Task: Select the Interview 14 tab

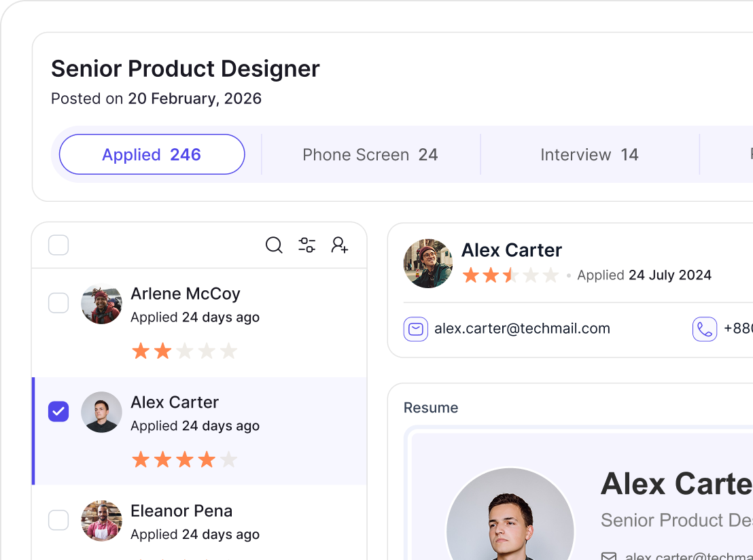Action: tap(589, 155)
